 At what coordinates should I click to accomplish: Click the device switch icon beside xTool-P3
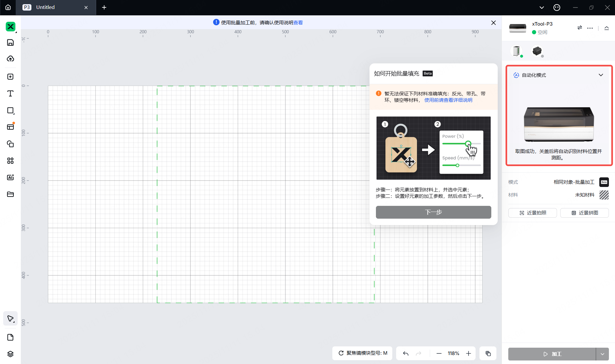pos(579,28)
